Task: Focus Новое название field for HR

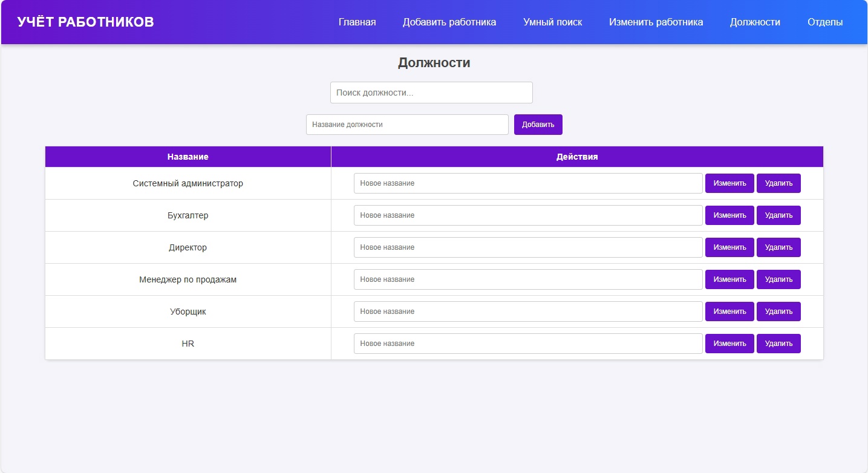Action: (x=528, y=344)
